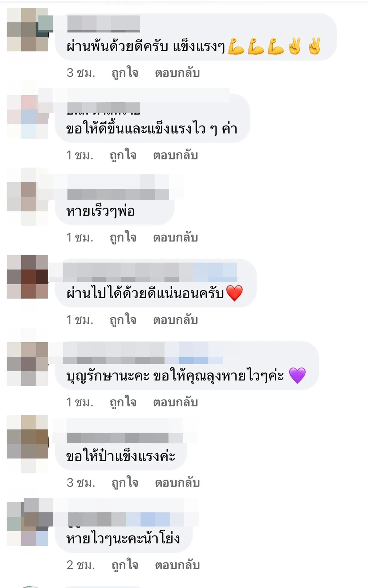Reply to the comment หายไวๆนะคะน้าโย่ง

click(x=177, y=565)
